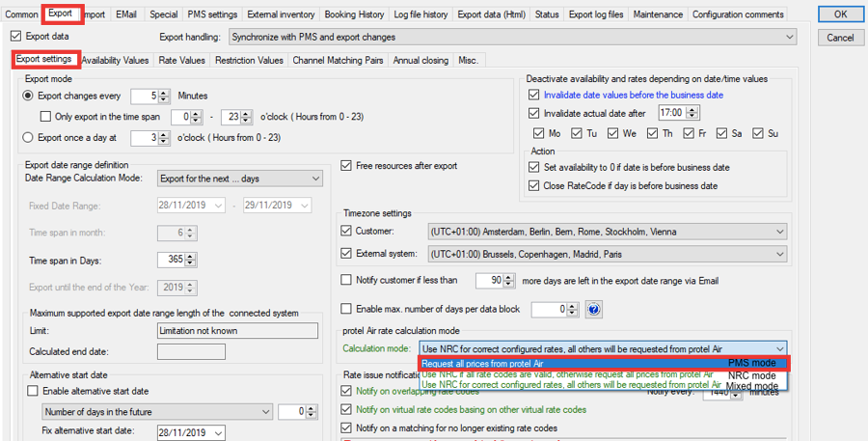Open Date Range Calculation Mode dropdown

tap(315, 179)
